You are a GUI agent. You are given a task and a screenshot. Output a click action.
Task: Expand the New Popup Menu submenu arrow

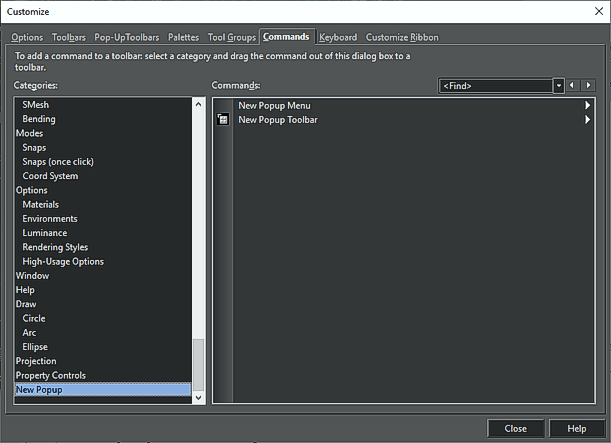tap(587, 105)
